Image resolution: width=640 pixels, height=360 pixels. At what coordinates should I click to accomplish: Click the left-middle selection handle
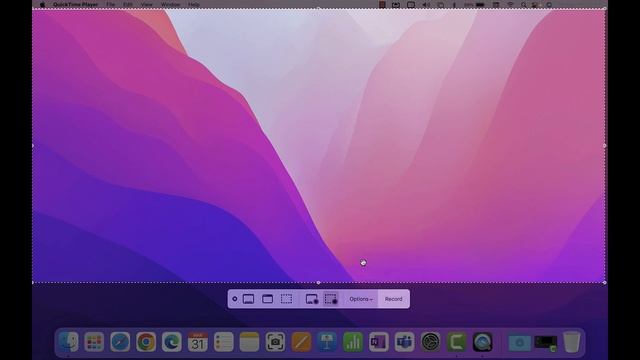tap(33, 145)
